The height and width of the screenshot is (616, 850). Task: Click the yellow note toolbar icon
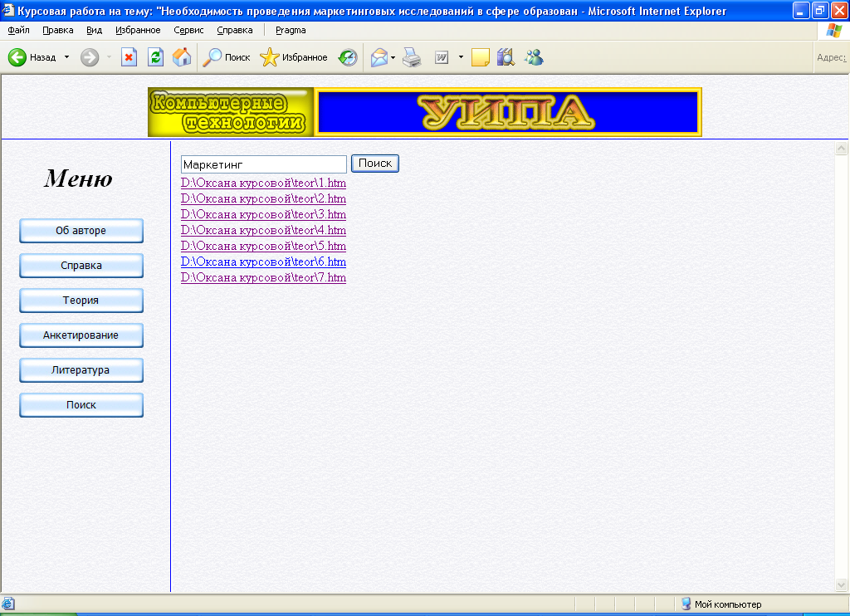(480, 57)
